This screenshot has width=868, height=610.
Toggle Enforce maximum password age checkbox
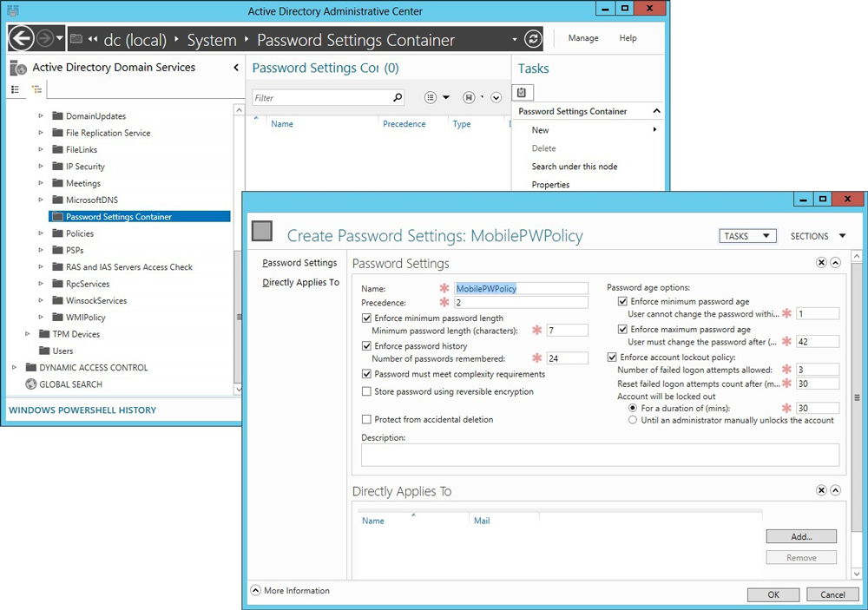pos(622,329)
